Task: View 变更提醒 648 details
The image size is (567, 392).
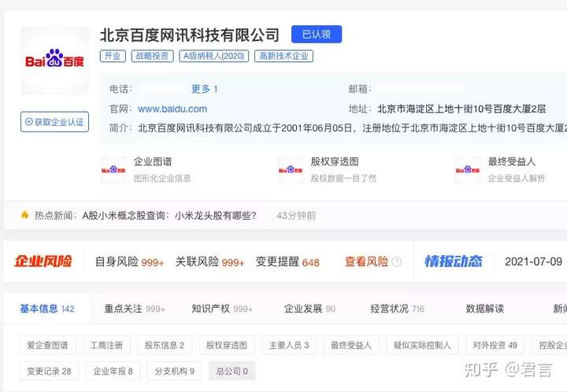Action: click(287, 261)
